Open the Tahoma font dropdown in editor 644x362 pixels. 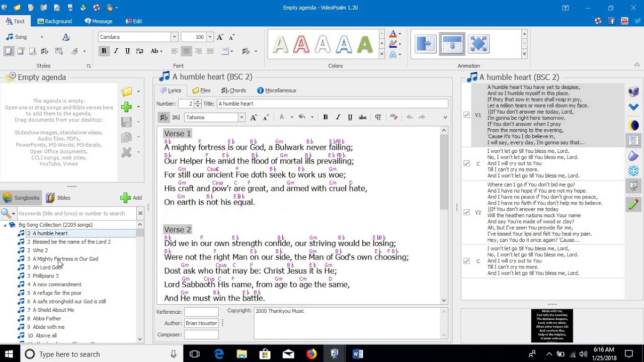click(x=242, y=117)
